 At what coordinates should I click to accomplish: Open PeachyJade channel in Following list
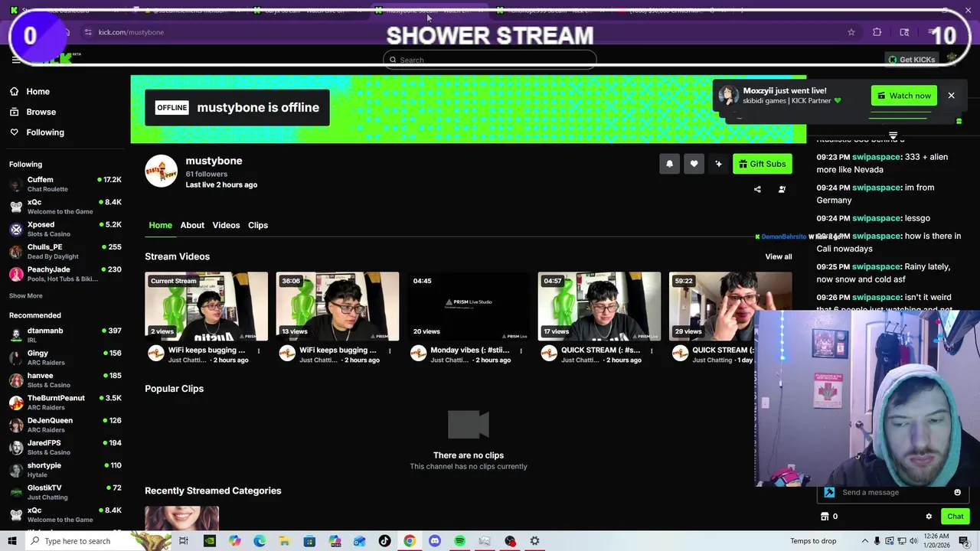(x=65, y=274)
